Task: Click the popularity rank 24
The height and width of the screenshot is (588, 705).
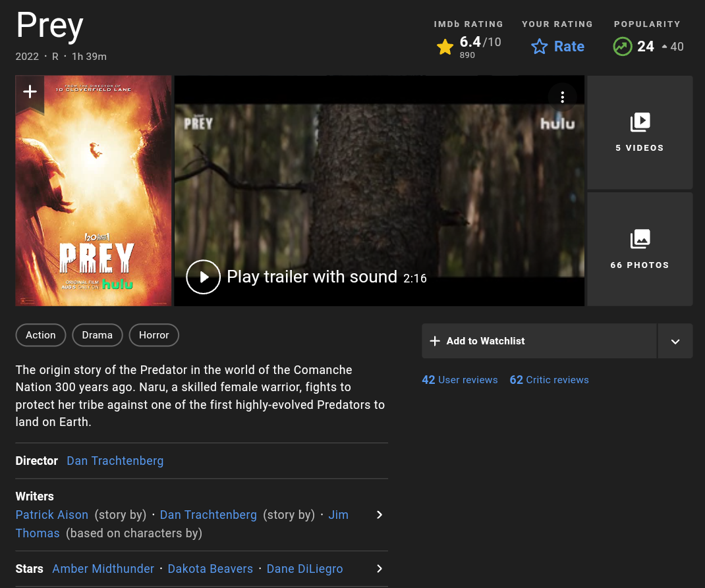Action: tap(645, 46)
